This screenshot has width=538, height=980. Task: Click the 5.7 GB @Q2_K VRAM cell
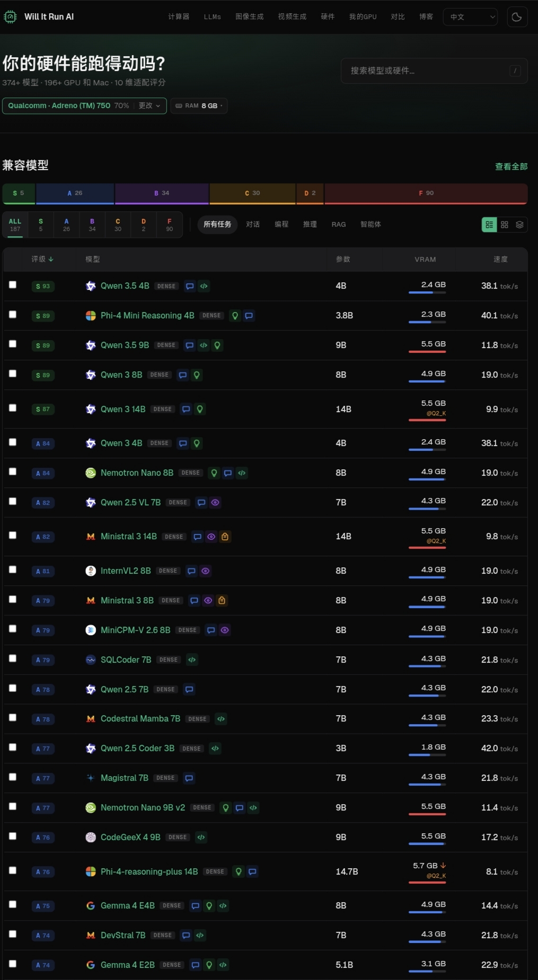click(x=427, y=871)
